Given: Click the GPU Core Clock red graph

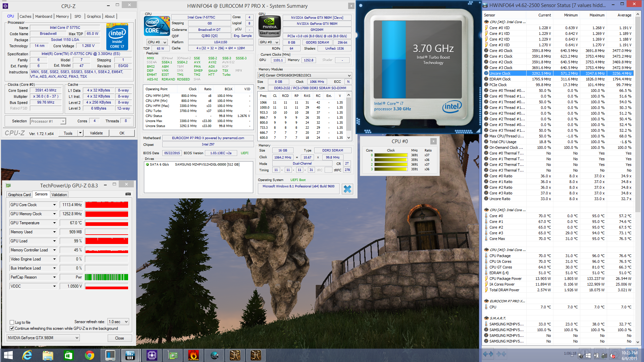Looking at the screenshot, I should click(x=107, y=205).
